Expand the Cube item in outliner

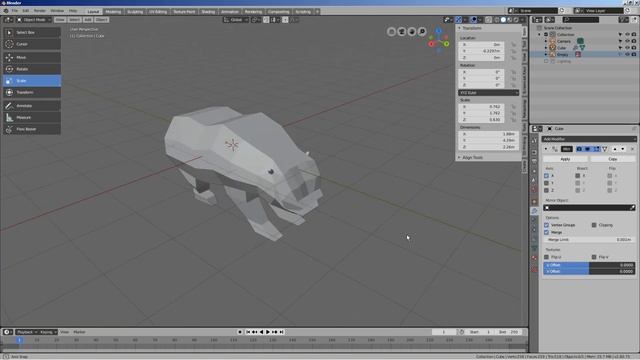click(546, 48)
